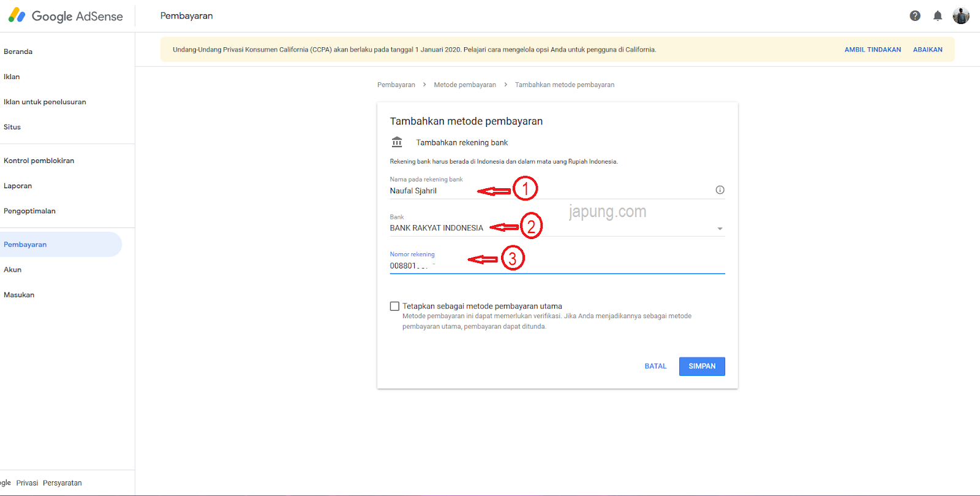Dismiss banner with ABAIKAN
Image resolution: width=980 pixels, height=496 pixels.
click(x=928, y=50)
